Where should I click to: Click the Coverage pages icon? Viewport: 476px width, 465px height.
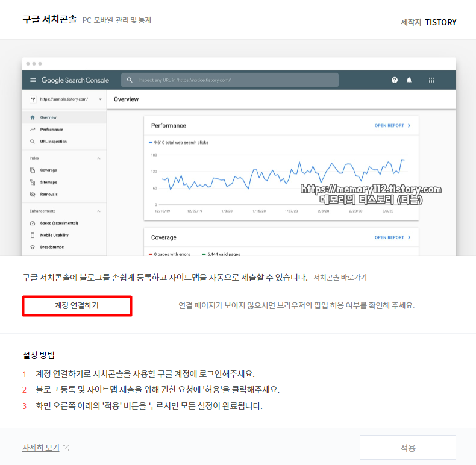[x=33, y=170]
